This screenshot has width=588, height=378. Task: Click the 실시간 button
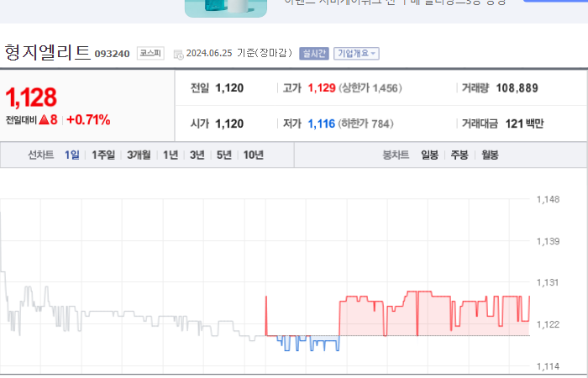(x=314, y=54)
